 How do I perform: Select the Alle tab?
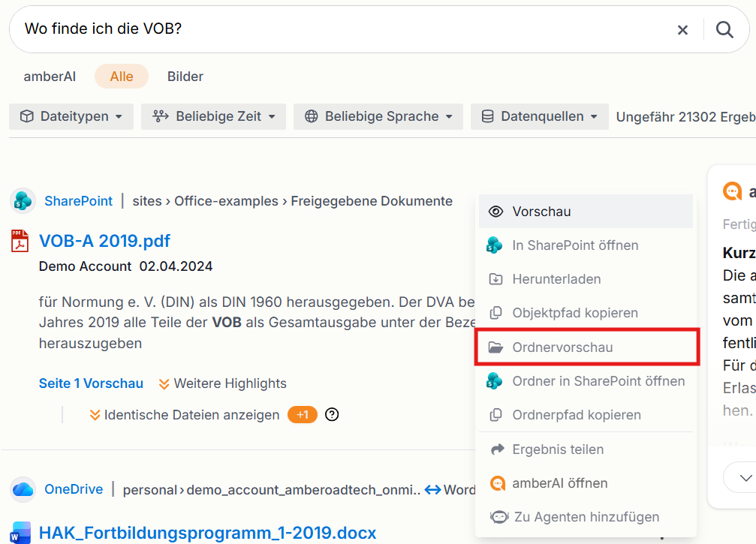[x=122, y=76]
